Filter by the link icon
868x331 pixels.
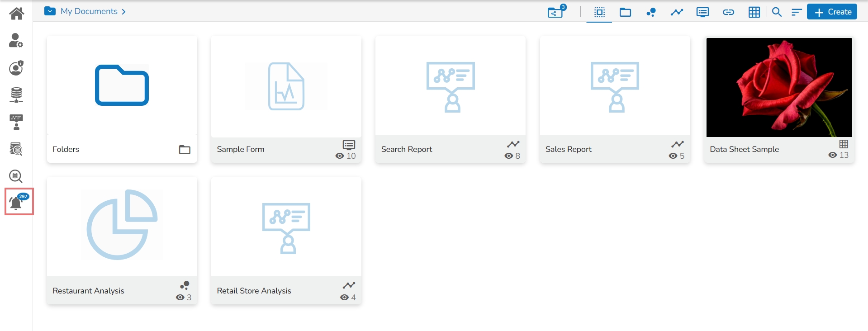click(x=728, y=12)
